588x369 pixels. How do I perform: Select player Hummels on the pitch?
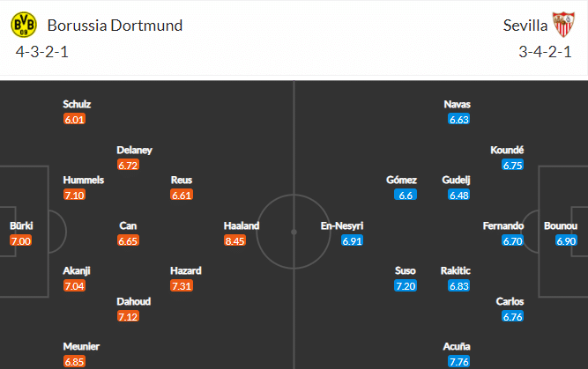83,180
